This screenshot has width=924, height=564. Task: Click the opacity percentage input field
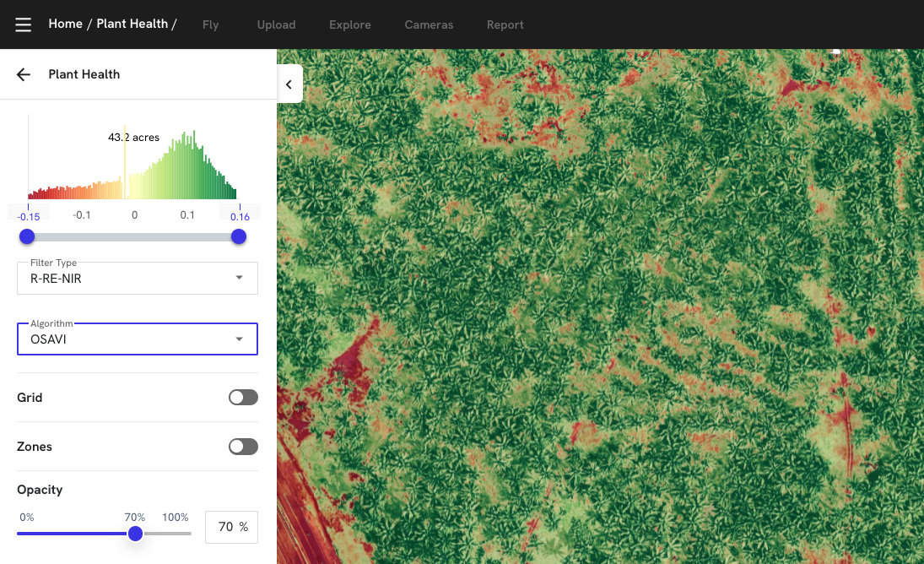231,527
